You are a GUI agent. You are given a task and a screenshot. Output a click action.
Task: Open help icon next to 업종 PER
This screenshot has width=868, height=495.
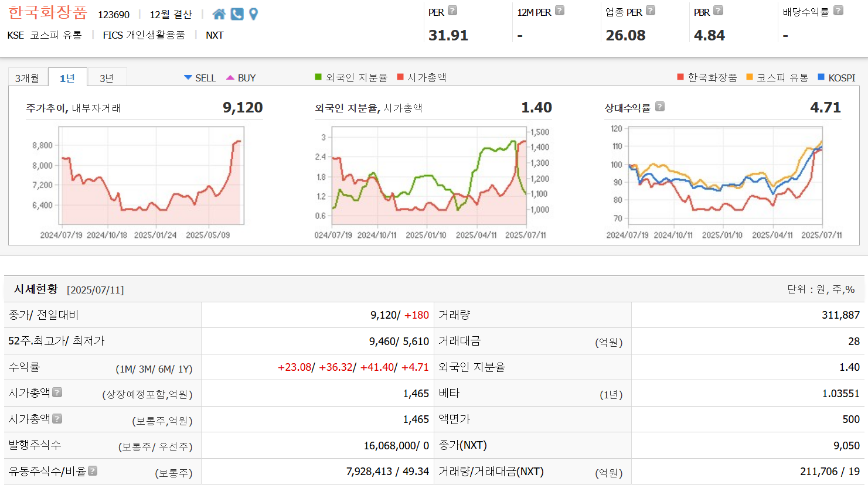(x=651, y=11)
